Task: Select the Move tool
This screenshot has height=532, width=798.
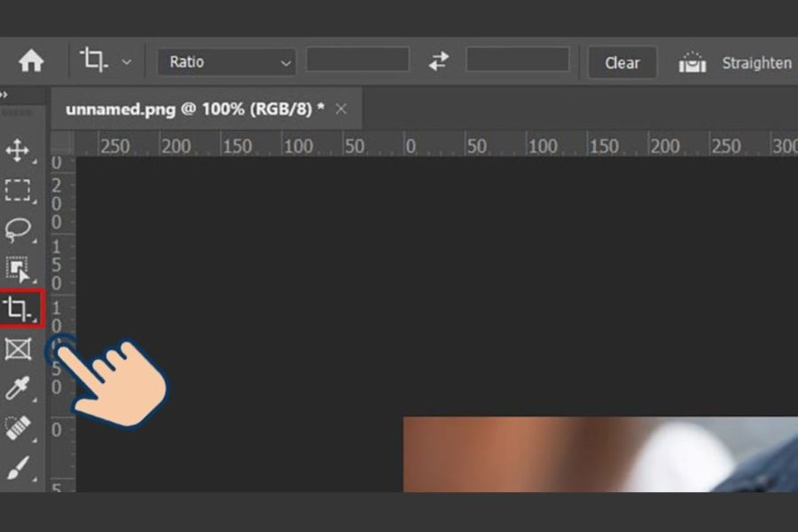Action: [18, 150]
